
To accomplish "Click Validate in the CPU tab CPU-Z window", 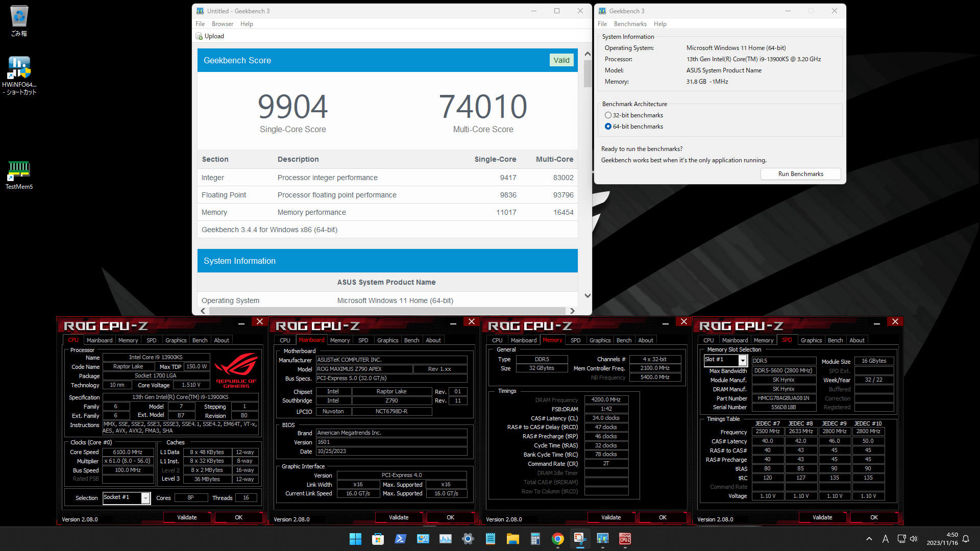I will pos(187,517).
